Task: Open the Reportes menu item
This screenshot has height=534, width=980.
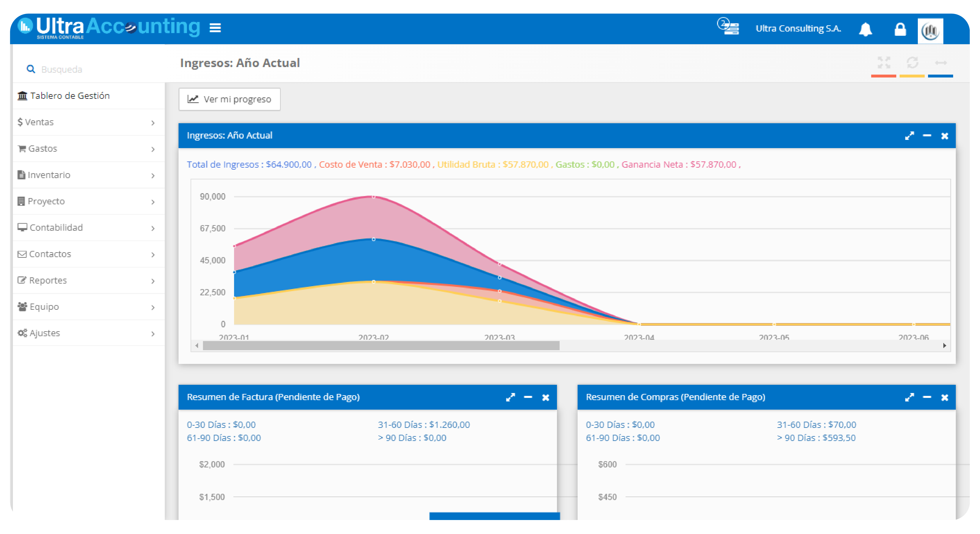Action: (x=48, y=280)
